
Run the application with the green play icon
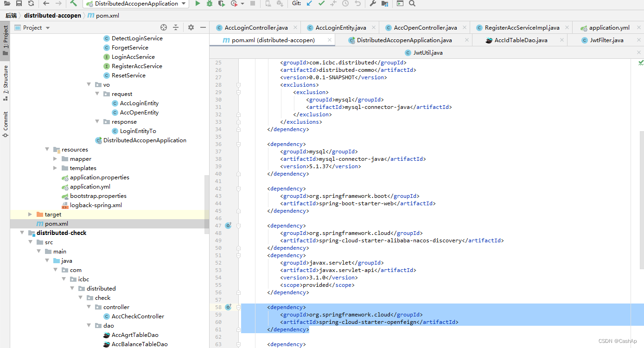198,3
